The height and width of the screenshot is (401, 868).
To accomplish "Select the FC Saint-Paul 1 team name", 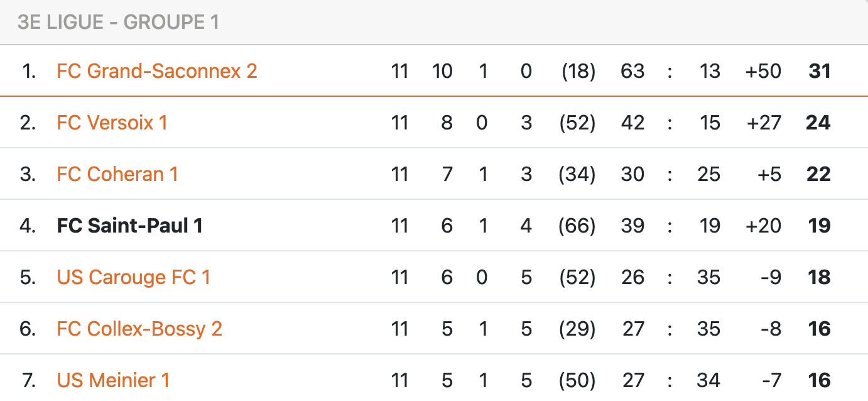I will coord(130,226).
